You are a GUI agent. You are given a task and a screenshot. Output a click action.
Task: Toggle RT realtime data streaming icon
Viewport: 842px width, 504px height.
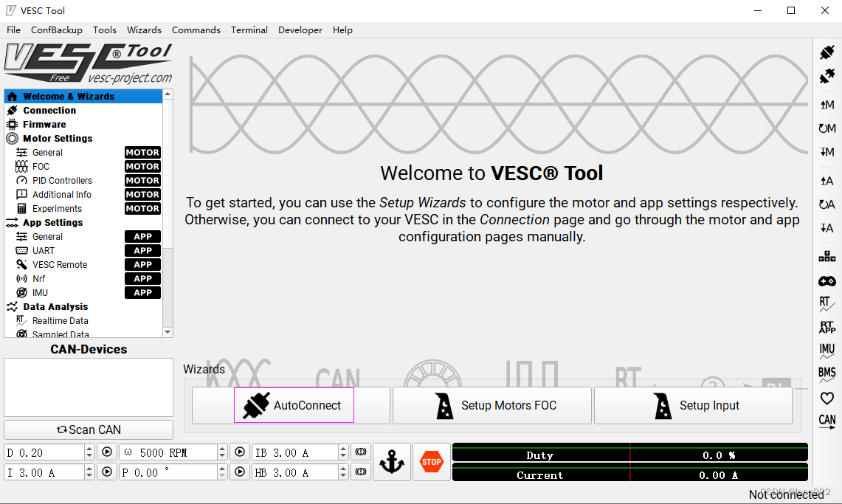[x=827, y=304]
